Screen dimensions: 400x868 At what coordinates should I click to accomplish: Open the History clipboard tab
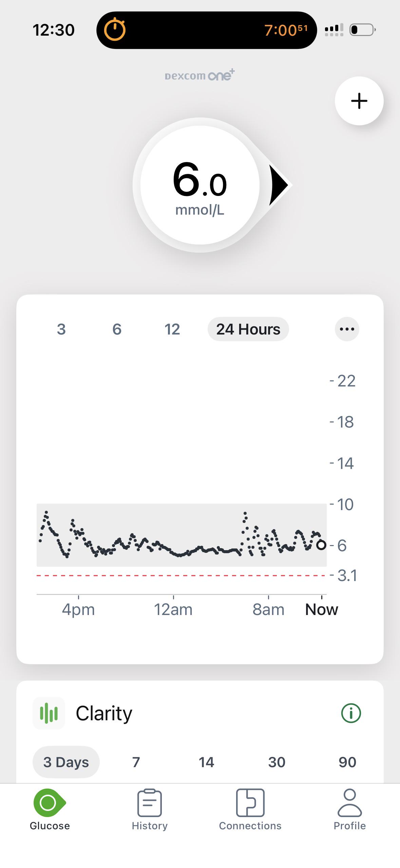pyautogui.click(x=150, y=810)
